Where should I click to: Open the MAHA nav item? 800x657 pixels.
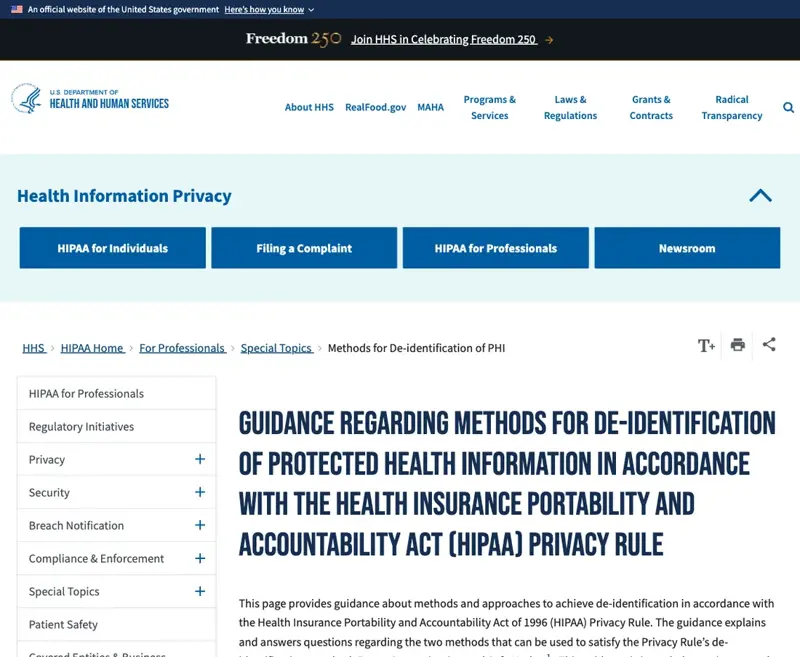431,107
